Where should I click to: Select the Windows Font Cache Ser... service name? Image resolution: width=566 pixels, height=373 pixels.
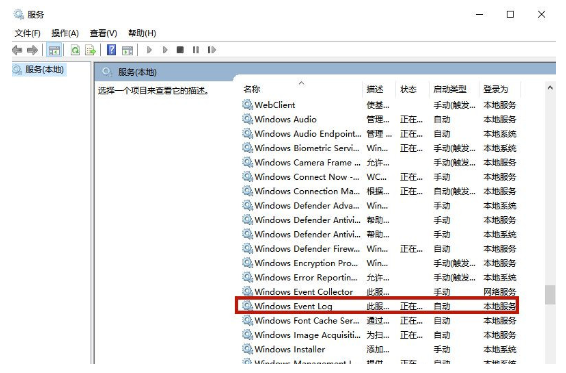tap(307, 321)
